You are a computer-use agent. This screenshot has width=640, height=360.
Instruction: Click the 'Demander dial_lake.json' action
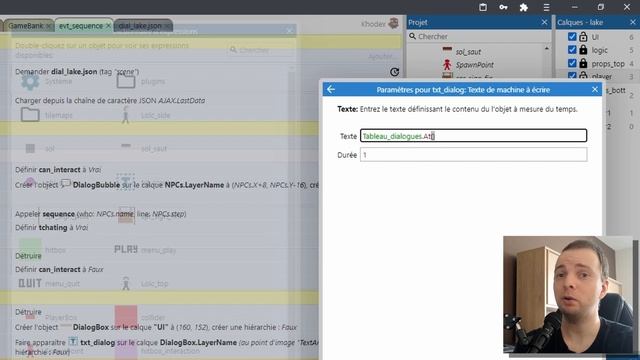coord(77,71)
